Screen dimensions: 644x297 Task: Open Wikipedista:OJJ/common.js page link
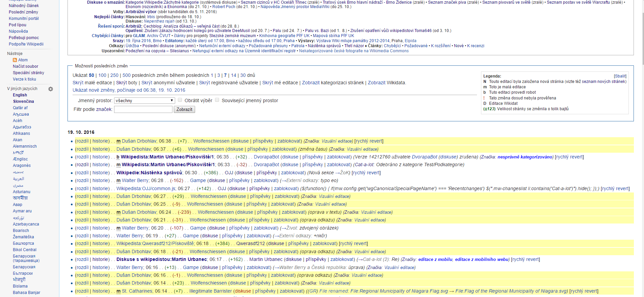[146, 188]
